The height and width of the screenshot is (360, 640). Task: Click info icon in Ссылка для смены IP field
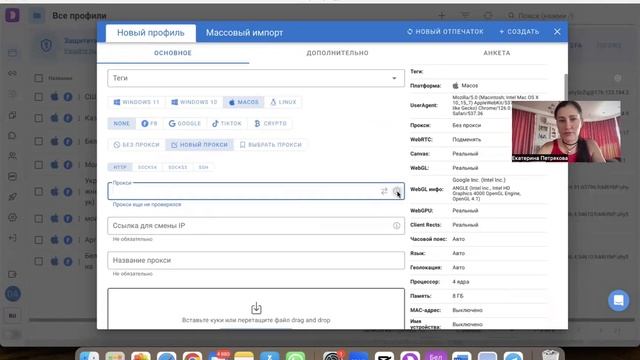(x=396, y=226)
